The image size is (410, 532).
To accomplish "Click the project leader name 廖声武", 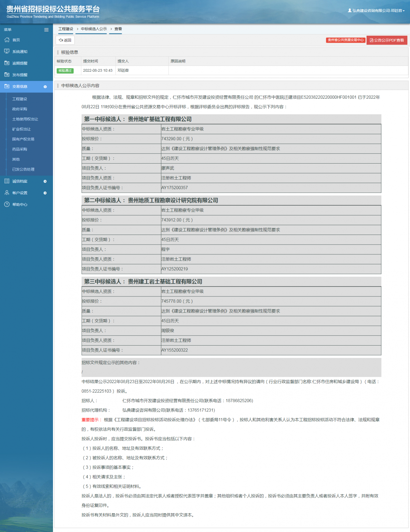I will point(168,168).
